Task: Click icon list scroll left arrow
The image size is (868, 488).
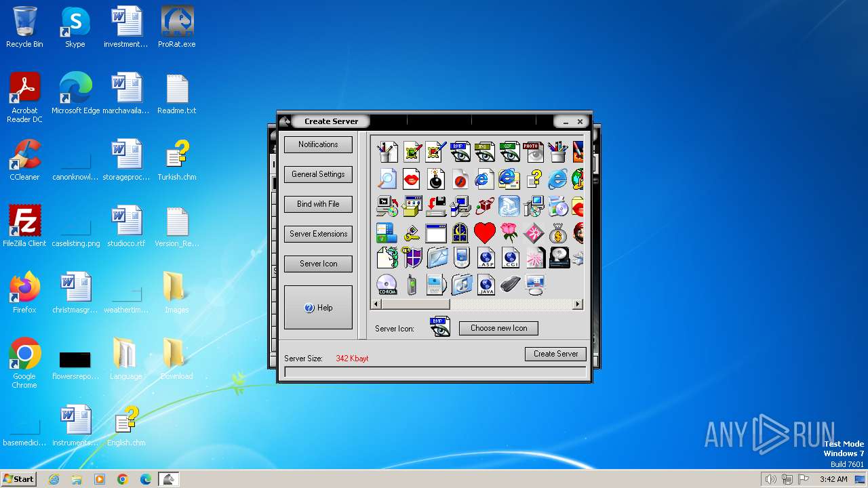Action: [x=376, y=305]
